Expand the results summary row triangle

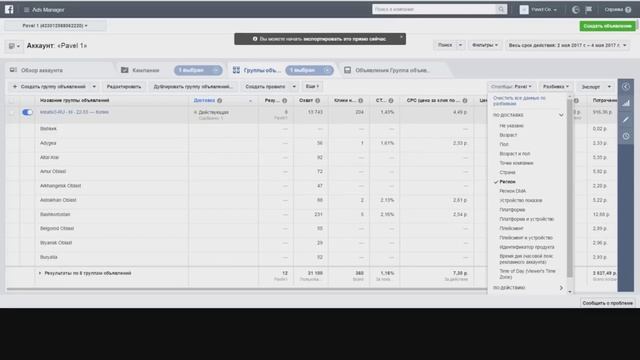[x=40, y=273]
